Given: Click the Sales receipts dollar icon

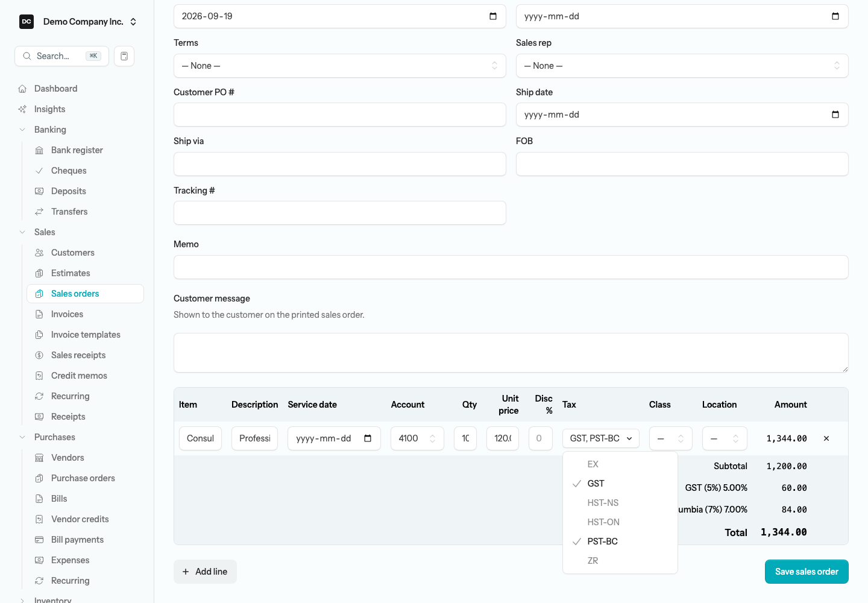Looking at the screenshot, I should (x=39, y=355).
